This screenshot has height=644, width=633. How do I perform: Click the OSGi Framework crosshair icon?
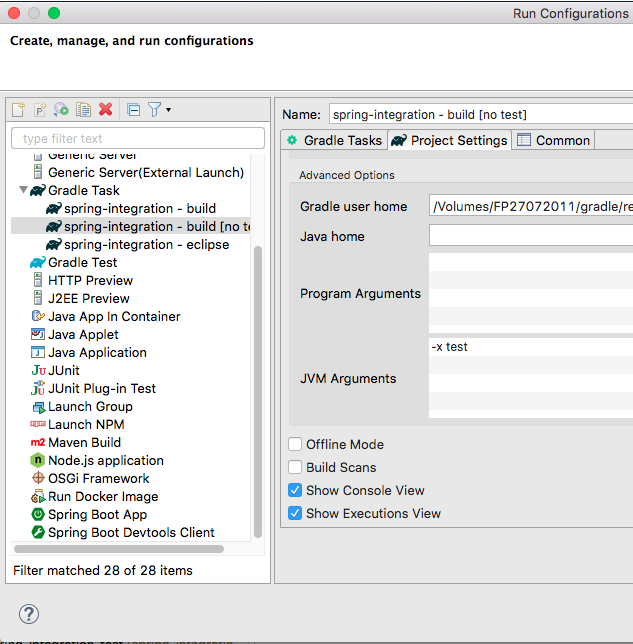click(38, 478)
